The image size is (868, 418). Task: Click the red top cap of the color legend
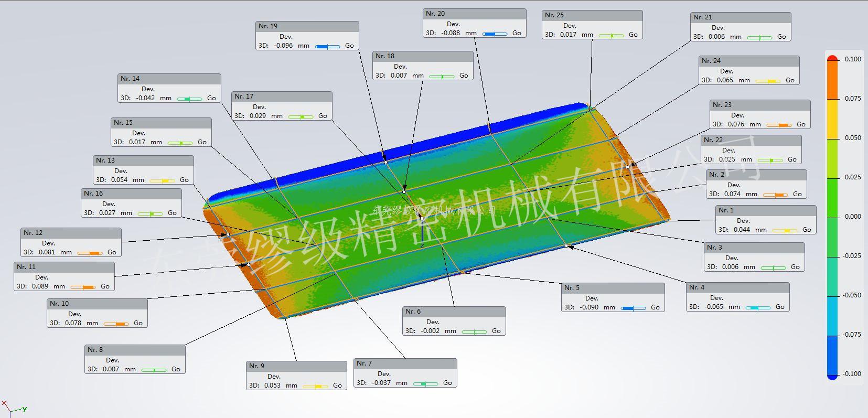tap(832, 57)
